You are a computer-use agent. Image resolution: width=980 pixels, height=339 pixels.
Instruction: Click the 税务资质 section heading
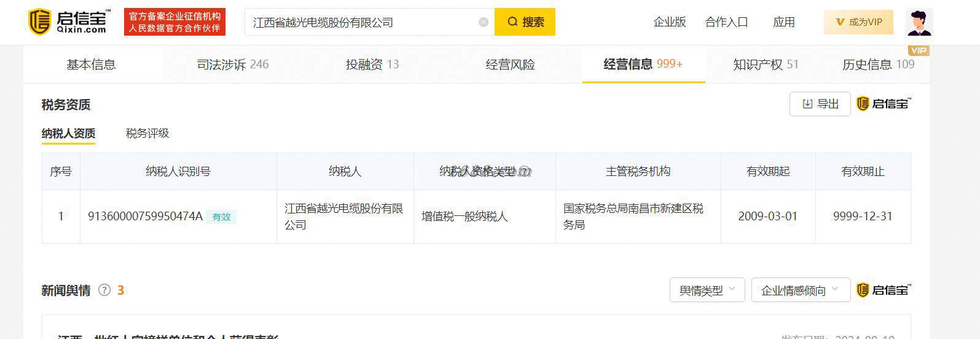tap(66, 105)
